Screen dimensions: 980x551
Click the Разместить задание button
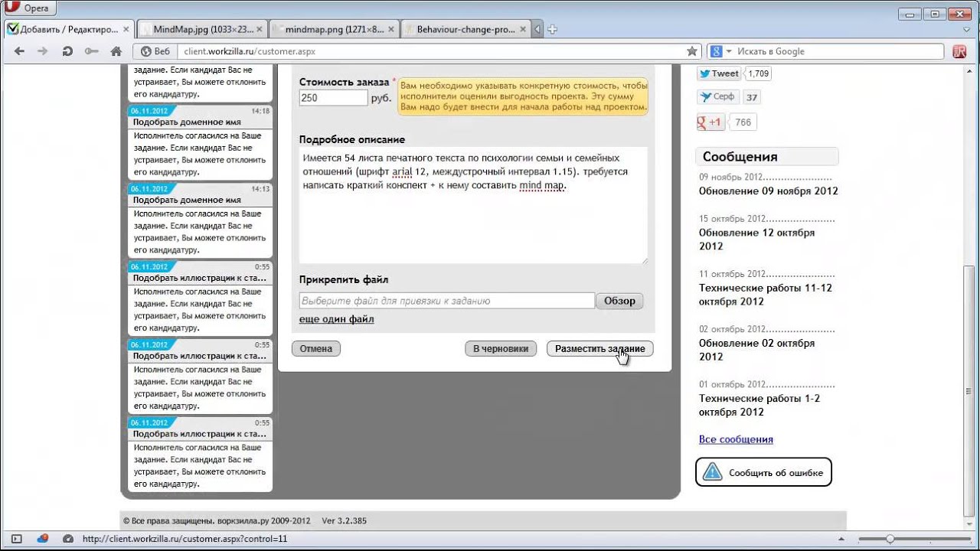pos(600,348)
